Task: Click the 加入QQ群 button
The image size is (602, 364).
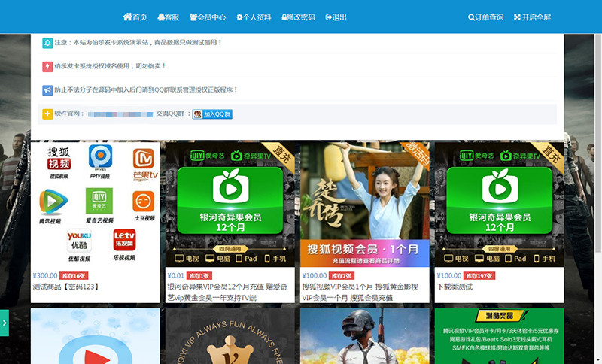Action: pyautogui.click(x=212, y=114)
